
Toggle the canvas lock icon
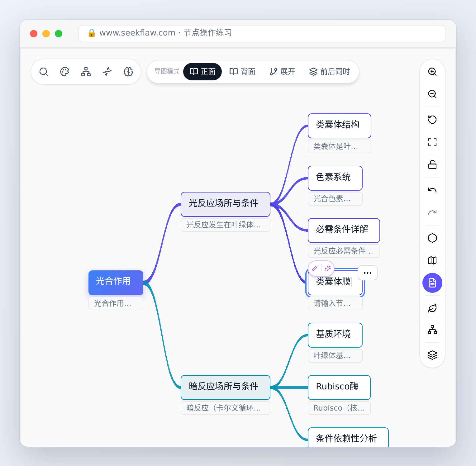coord(432,164)
